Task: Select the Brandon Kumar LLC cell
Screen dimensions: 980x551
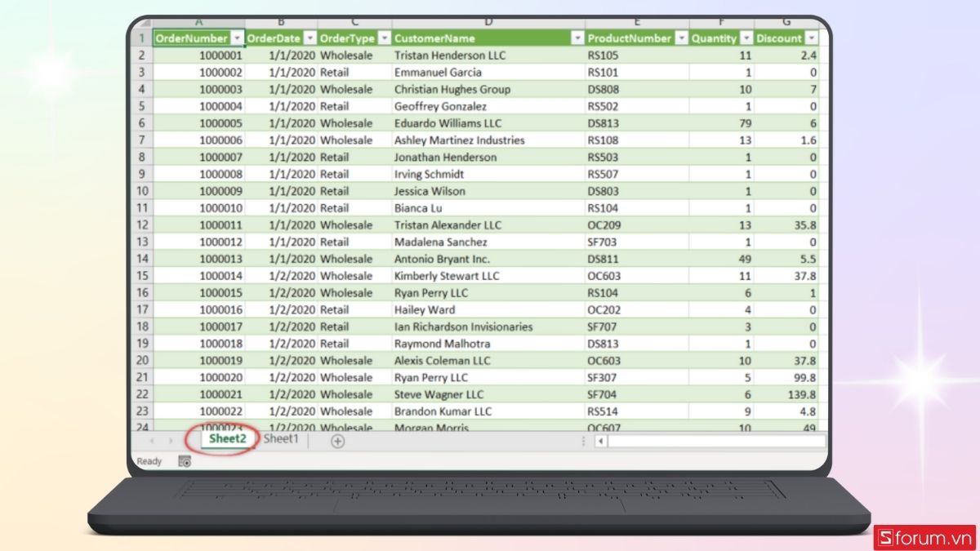Action: point(488,411)
